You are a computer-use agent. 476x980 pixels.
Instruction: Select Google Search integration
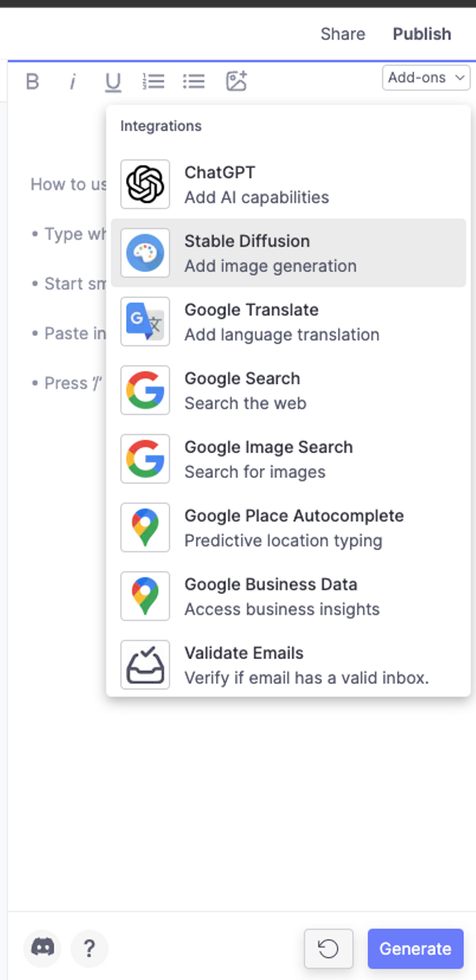click(288, 390)
